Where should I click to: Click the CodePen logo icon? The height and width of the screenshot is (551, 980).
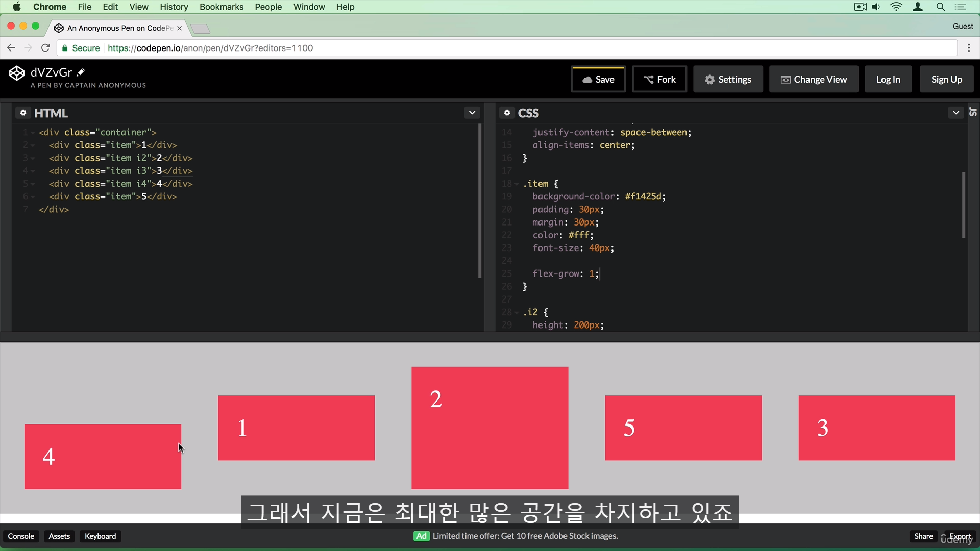point(16,73)
